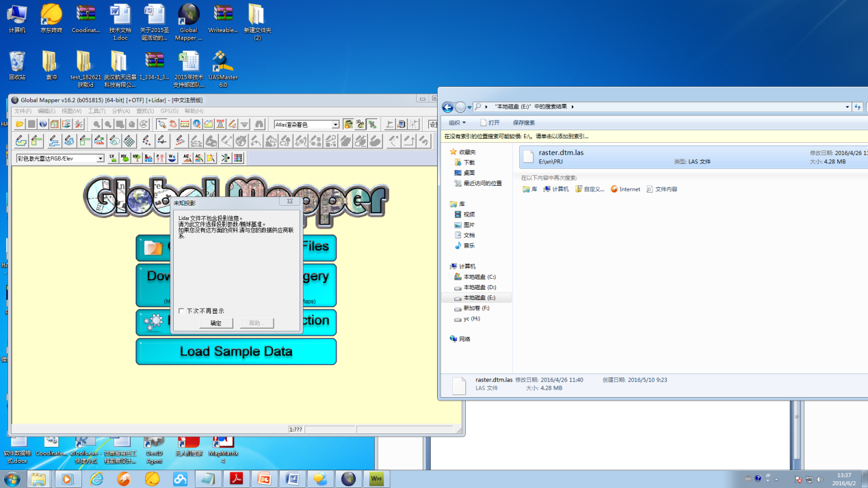
Task: Expand the Explorer address bar history dropdown
Action: (847, 107)
